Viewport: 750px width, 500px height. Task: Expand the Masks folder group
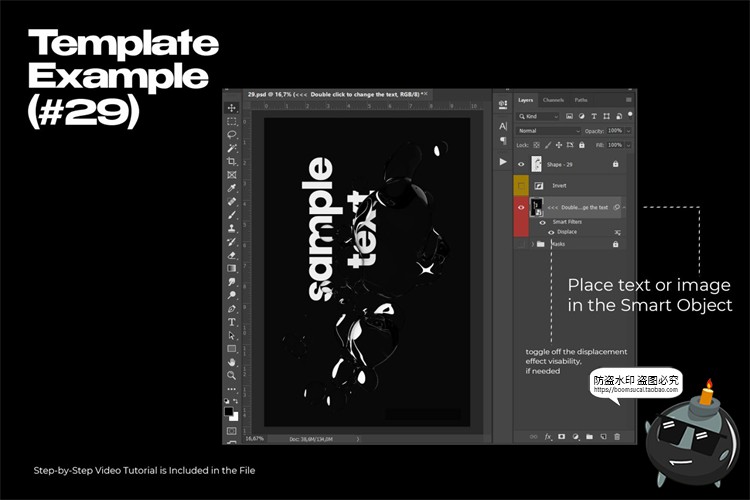pyautogui.click(x=530, y=244)
